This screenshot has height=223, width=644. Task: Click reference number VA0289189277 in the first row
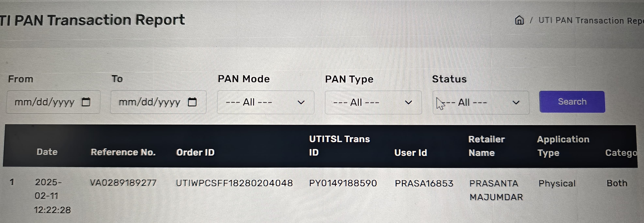[123, 183]
